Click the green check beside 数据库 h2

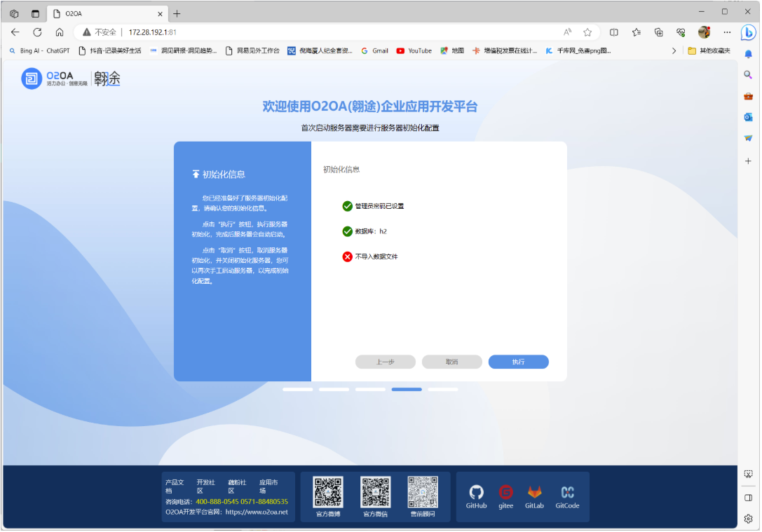(348, 231)
